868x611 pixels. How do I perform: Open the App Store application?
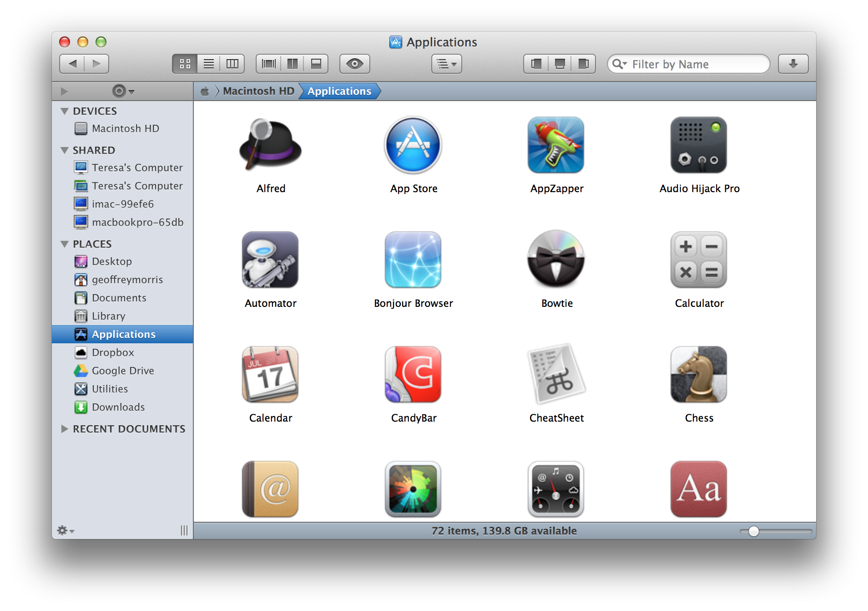(x=412, y=145)
